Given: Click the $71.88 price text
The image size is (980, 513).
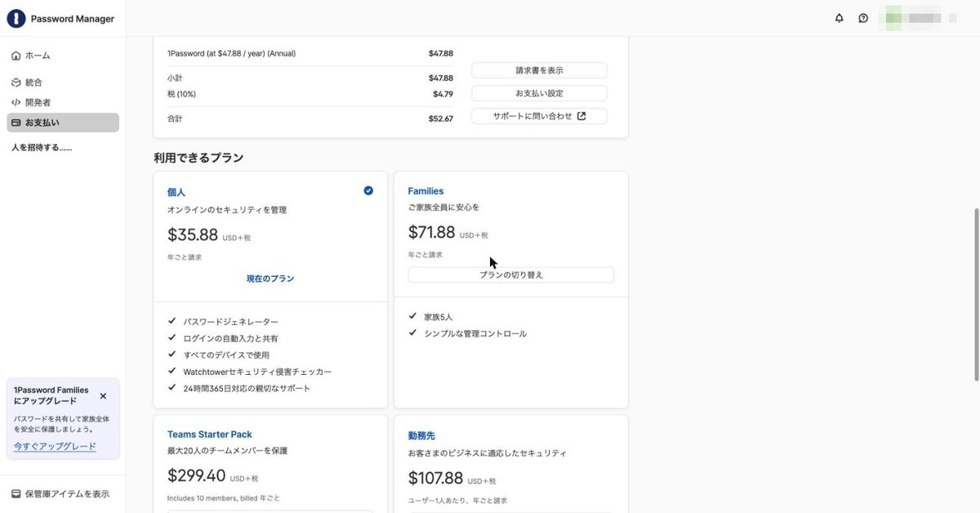Looking at the screenshot, I should click(431, 232).
